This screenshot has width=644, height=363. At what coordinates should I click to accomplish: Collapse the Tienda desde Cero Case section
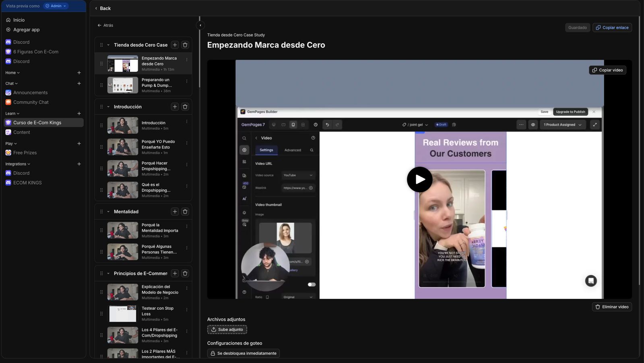[108, 45]
